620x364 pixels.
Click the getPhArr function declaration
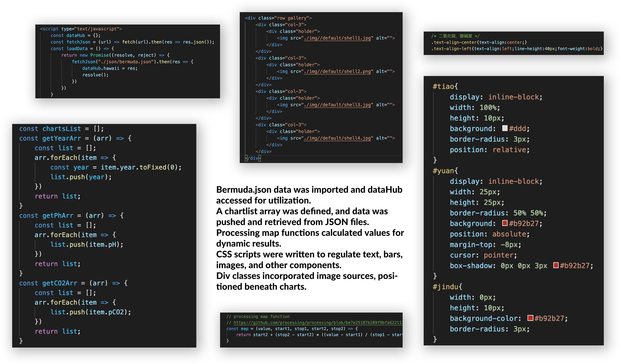point(58,216)
